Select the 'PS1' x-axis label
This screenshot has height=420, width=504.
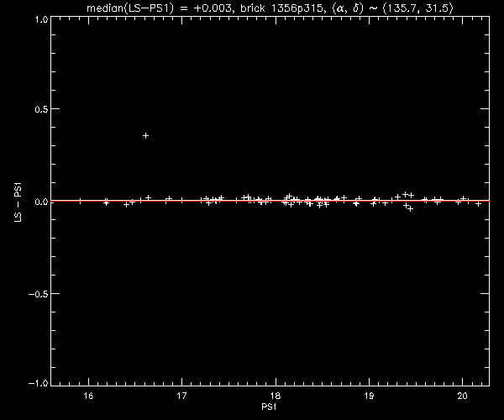(269, 407)
